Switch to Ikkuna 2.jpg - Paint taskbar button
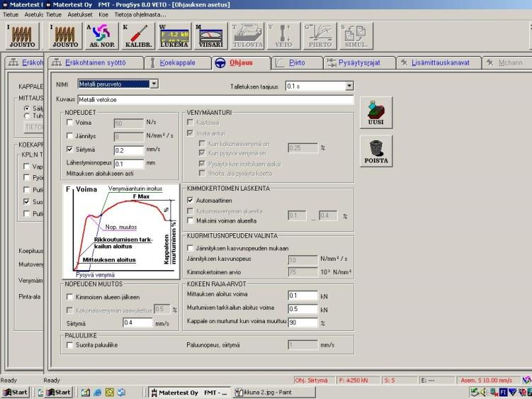 [x=274, y=393]
